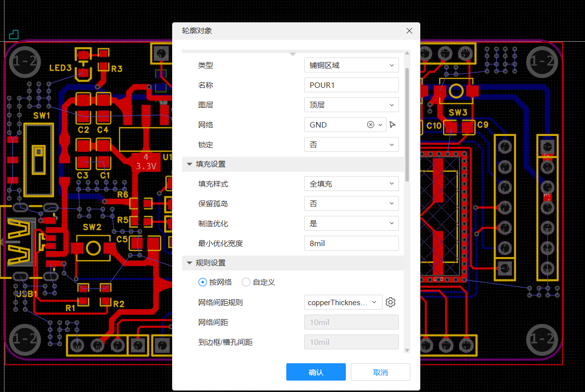Open the 锁定 dropdown showing 否
The width and height of the screenshot is (585, 392).
coord(351,144)
